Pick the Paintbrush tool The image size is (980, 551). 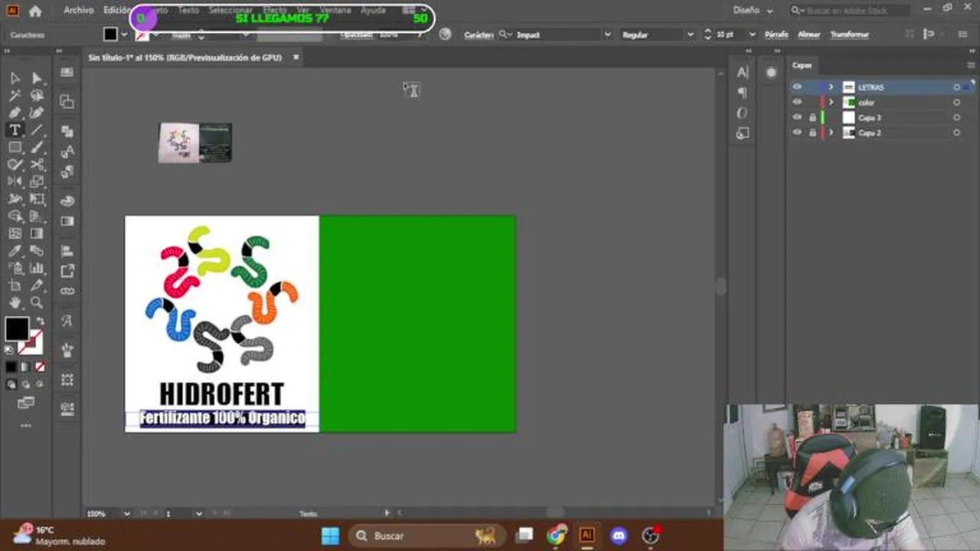point(36,148)
